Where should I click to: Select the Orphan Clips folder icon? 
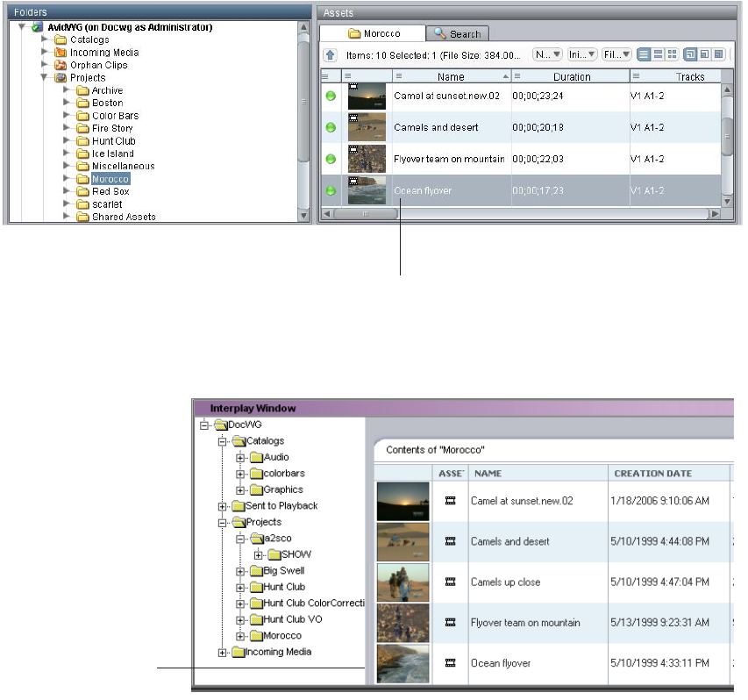click(61, 65)
